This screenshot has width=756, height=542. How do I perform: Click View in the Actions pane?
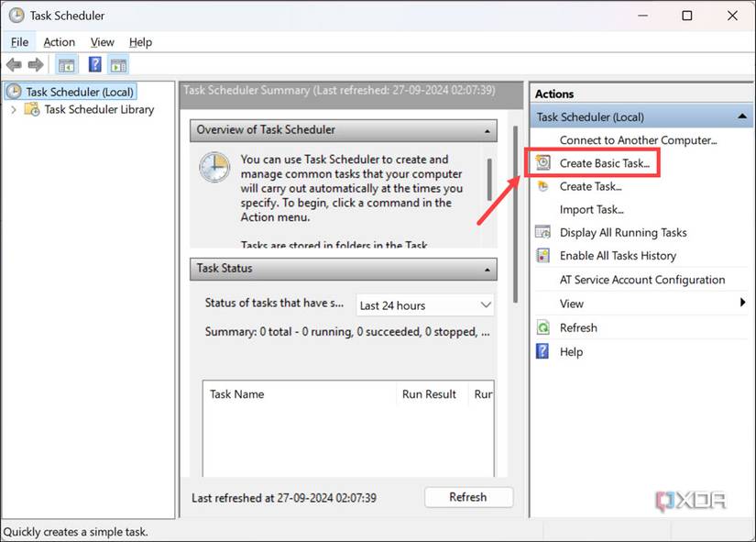tap(571, 304)
